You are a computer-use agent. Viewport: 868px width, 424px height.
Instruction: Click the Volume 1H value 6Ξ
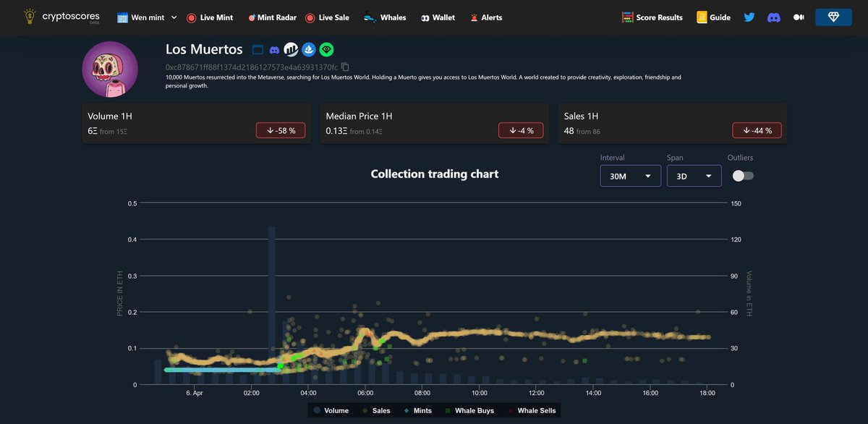pyautogui.click(x=92, y=131)
